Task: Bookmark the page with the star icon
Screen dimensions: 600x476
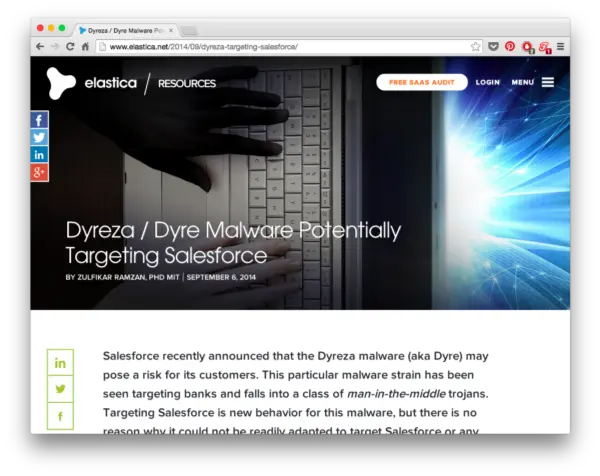Action: click(475, 47)
